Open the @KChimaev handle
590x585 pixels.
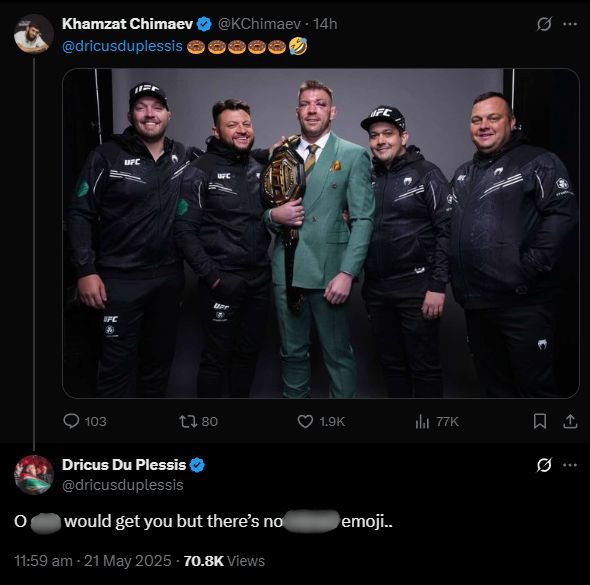(259, 24)
